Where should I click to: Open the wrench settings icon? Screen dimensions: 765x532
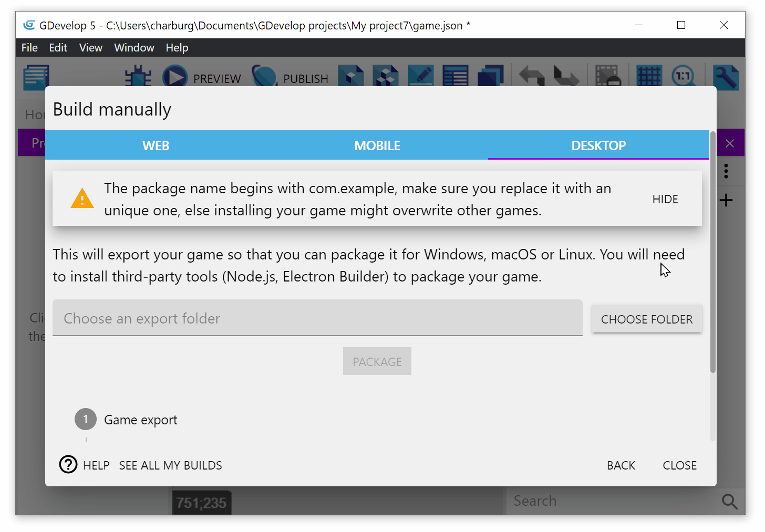click(x=726, y=77)
